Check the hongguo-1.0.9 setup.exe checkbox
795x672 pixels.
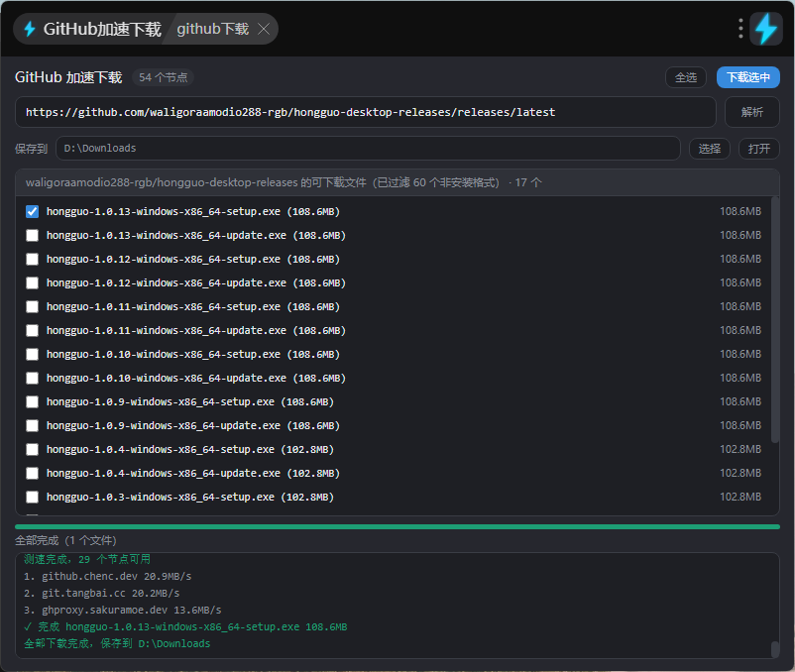[32, 401]
